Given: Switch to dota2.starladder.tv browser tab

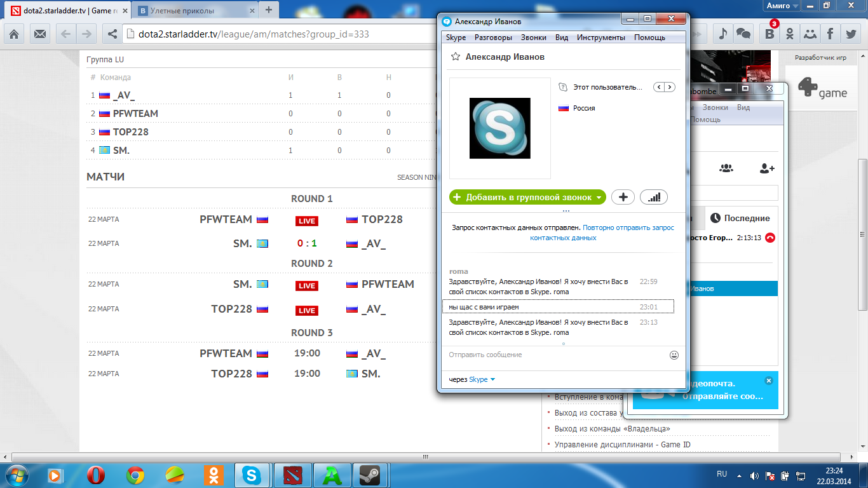Looking at the screenshot, I should [x=68, y=10].
